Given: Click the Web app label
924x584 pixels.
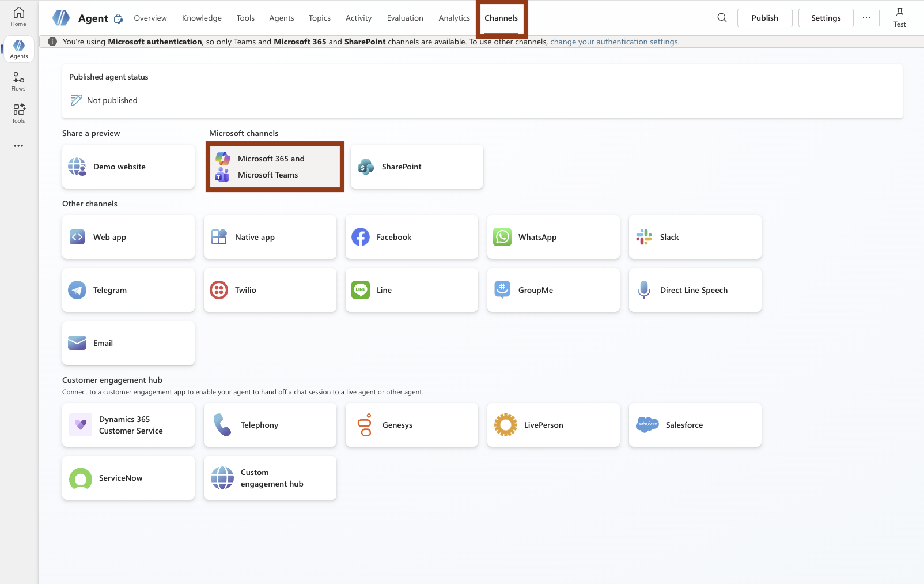Looking at the screenshot, I should point(109,237).
